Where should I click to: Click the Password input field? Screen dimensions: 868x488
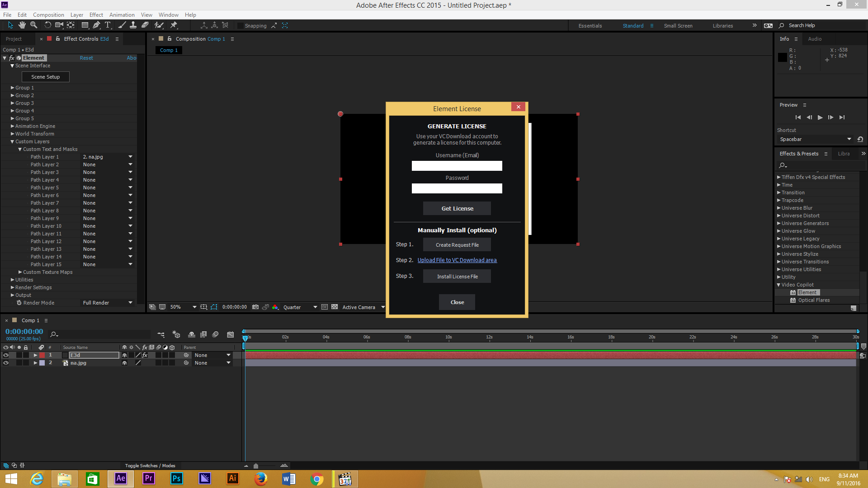tap(457, 188)
